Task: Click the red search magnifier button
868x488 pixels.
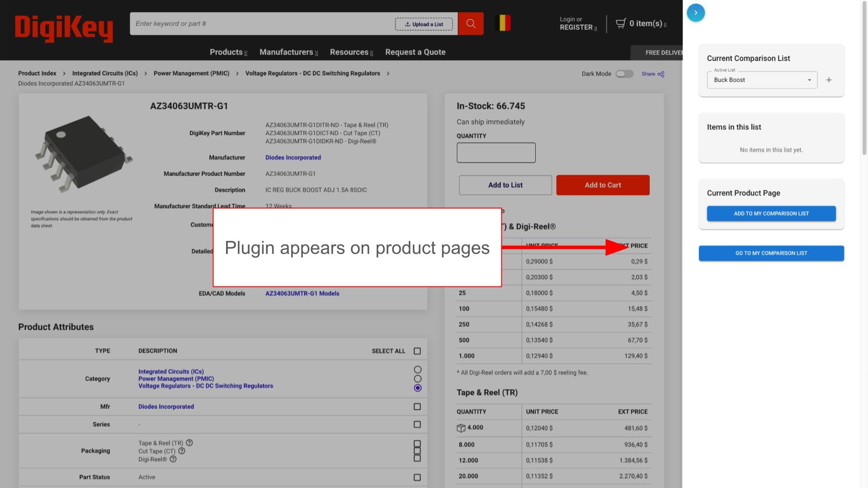Action: pos(470,23)
